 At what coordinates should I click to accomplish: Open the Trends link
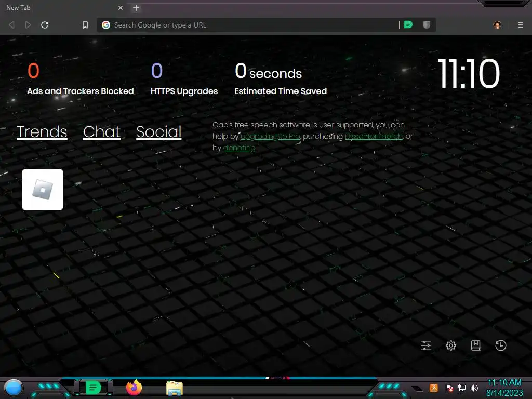coord(42,132)
